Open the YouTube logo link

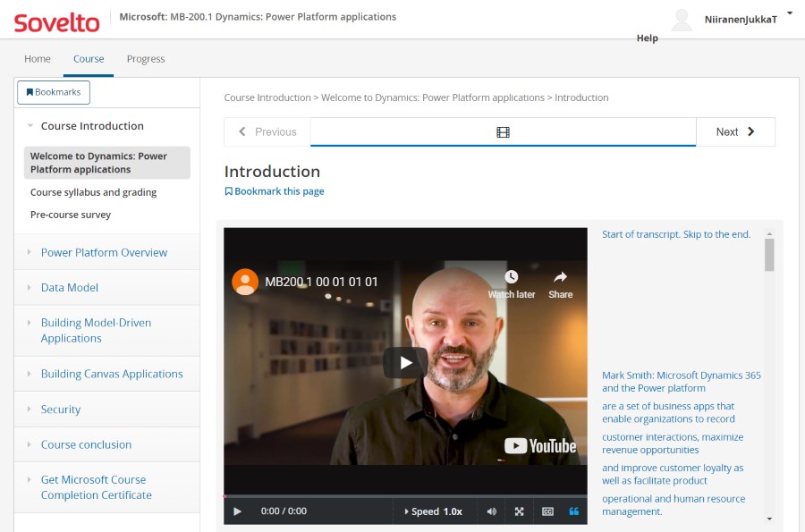tap(540, 446)
